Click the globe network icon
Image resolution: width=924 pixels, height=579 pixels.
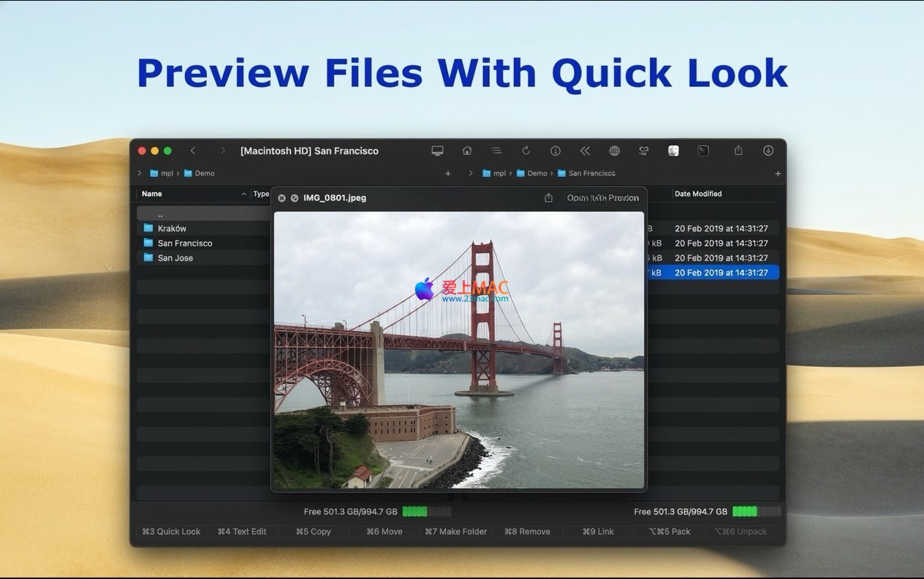click(x=615, y=151)
